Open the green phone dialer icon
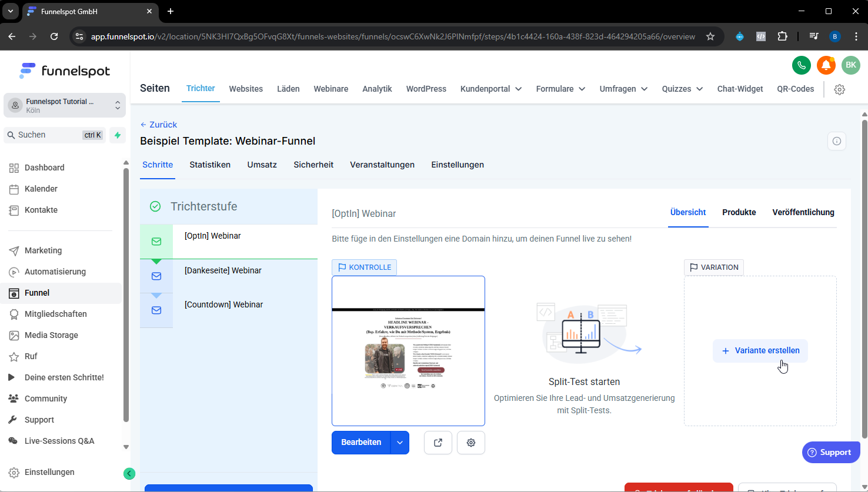Image resolution: width=868 pixels, height=492 pixels. point(801,65)
